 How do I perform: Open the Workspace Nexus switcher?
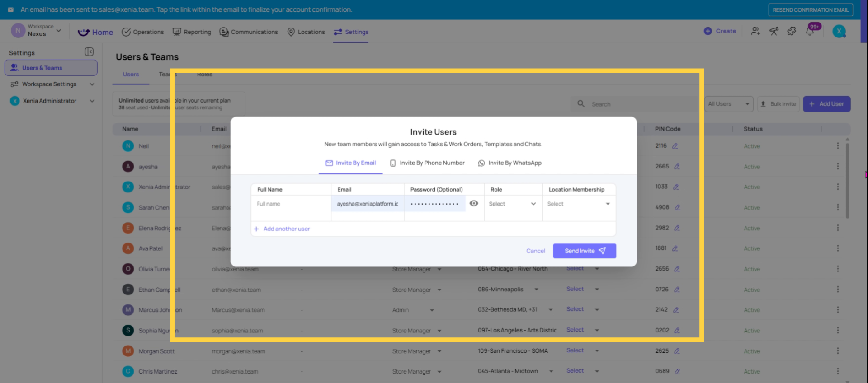tap(36, 31)
